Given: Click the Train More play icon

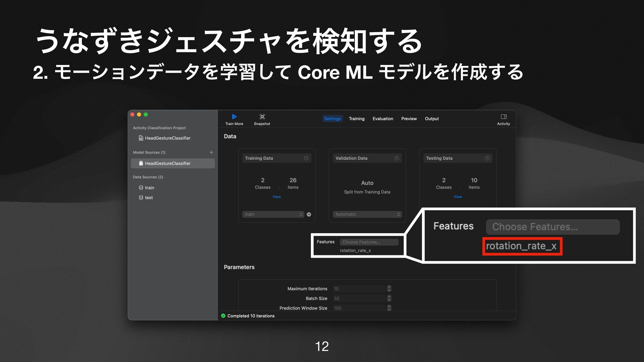Looking at the screenshot, I should (234, 117).
